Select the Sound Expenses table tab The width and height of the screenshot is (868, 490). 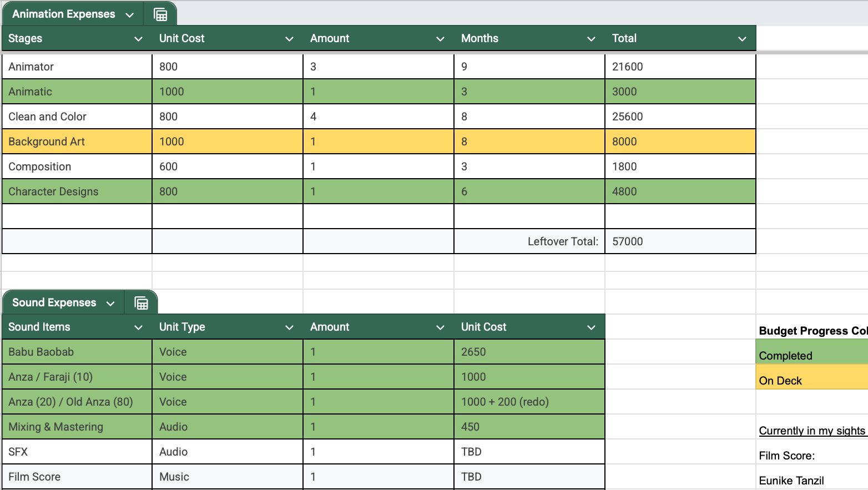click(54, 303)
